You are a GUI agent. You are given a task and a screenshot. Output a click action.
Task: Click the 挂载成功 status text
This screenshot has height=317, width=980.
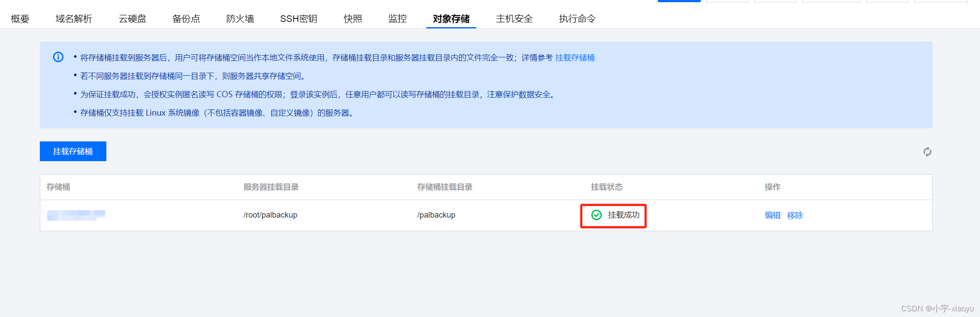coord(624,215)
